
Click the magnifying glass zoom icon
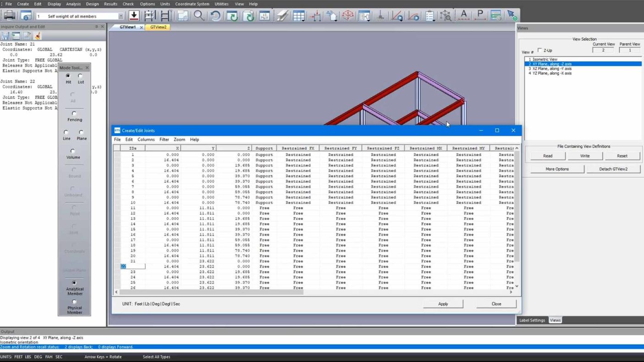pos(199,16)
